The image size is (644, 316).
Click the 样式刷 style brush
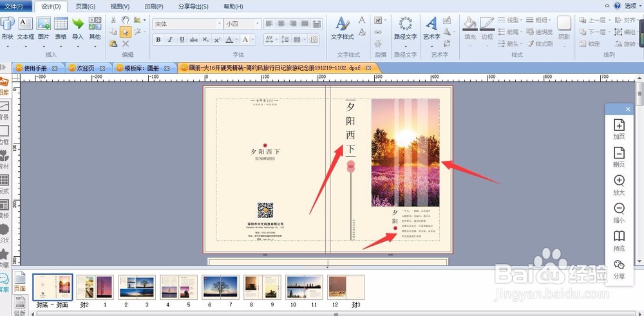click(x=540, y=44)
